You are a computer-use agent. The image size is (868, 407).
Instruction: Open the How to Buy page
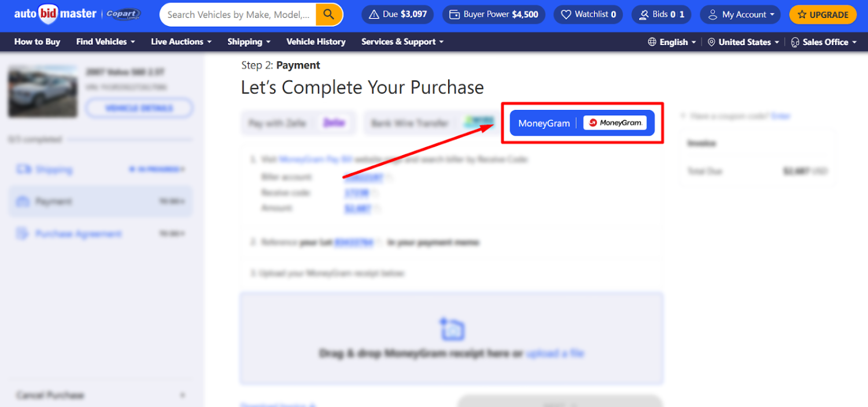point(37,42)
